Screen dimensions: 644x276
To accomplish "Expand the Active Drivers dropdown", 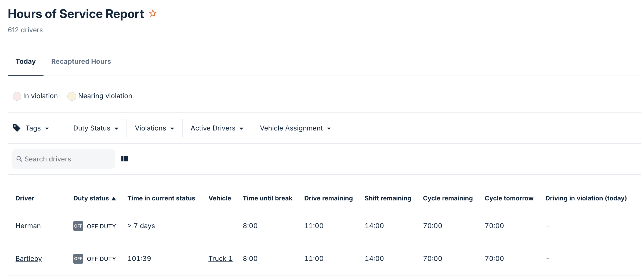I will pos(217,128).
